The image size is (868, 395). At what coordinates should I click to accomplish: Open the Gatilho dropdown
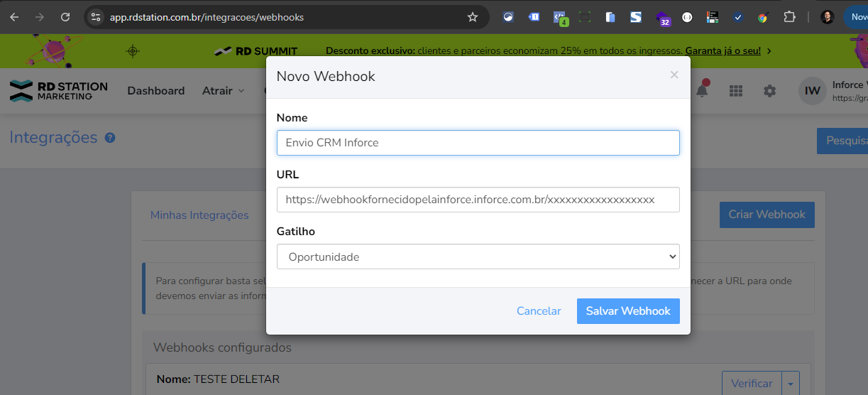tap(478, 256)
